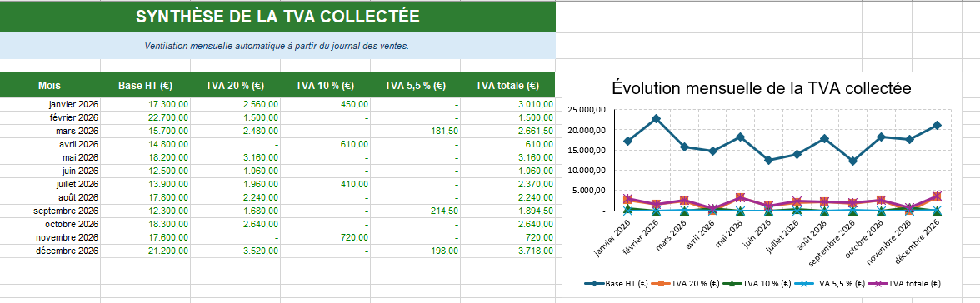The image size is (980, 303).
Task: Select TVA totale value 1.894,50
Action: coord(507,211)
